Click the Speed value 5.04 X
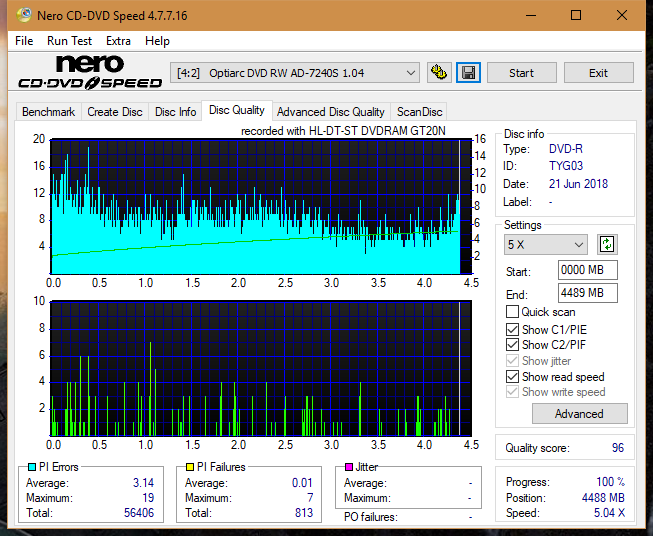Viewport: 653px width, 536px height. [x=609, y=513]
